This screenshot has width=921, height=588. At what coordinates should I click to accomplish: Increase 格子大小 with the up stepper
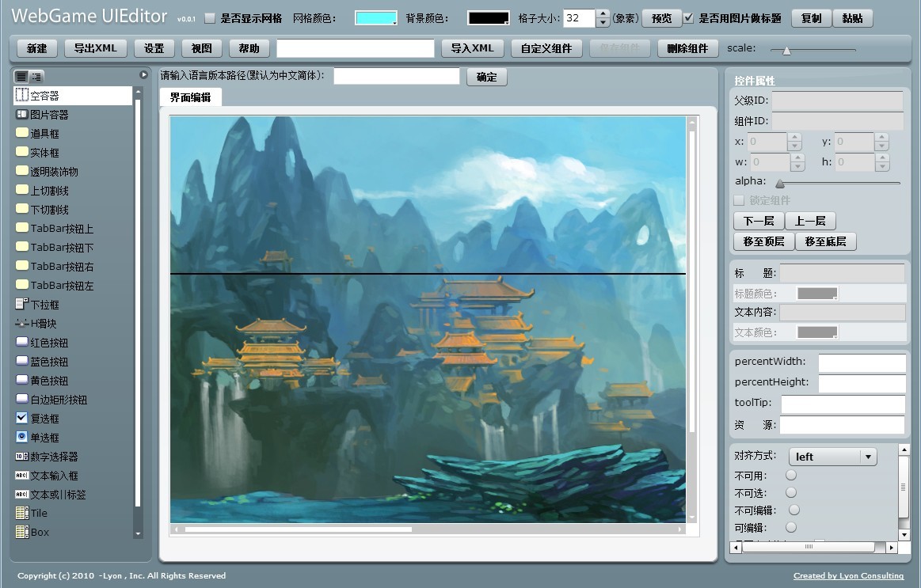click(x=603, y=14)
